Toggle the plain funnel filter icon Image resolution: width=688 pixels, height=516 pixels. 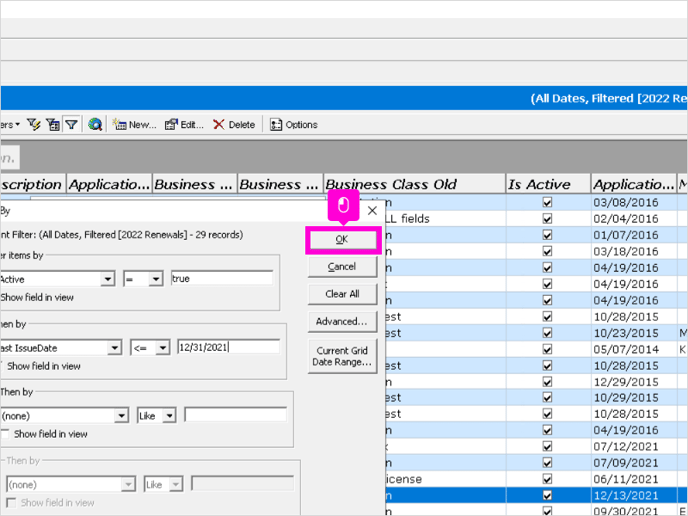71,125
